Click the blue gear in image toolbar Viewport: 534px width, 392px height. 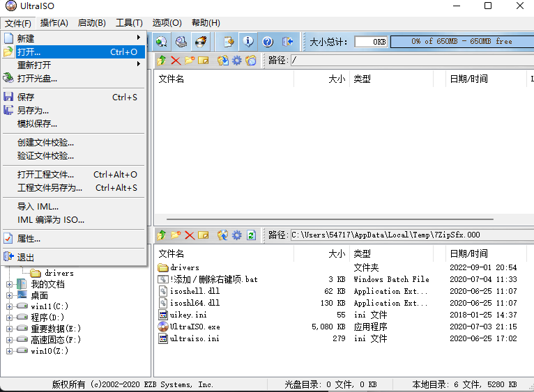237,61
